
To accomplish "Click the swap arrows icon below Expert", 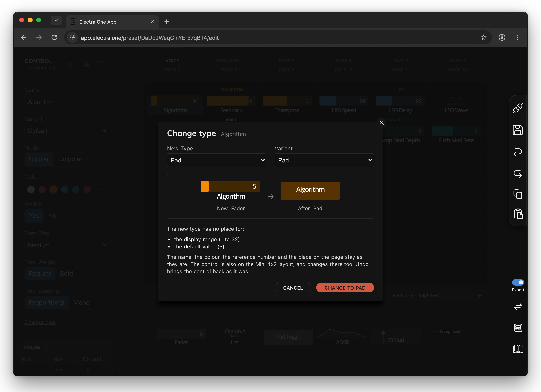I will pos(518,306).
